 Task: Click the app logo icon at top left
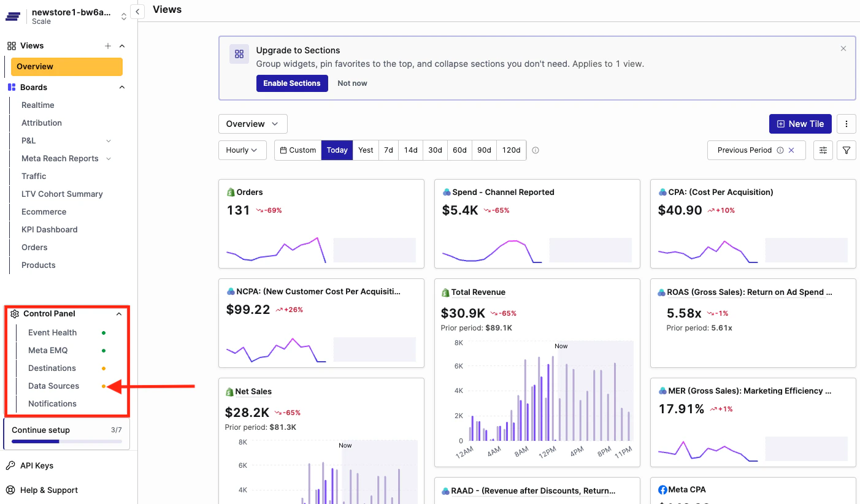click(13, 17)
